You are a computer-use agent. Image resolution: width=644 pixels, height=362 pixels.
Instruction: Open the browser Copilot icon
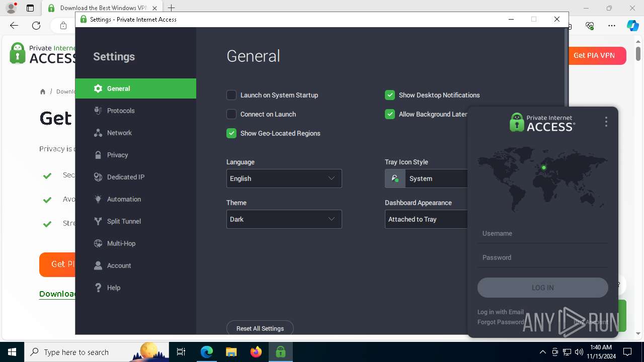(x=632, y=26)
